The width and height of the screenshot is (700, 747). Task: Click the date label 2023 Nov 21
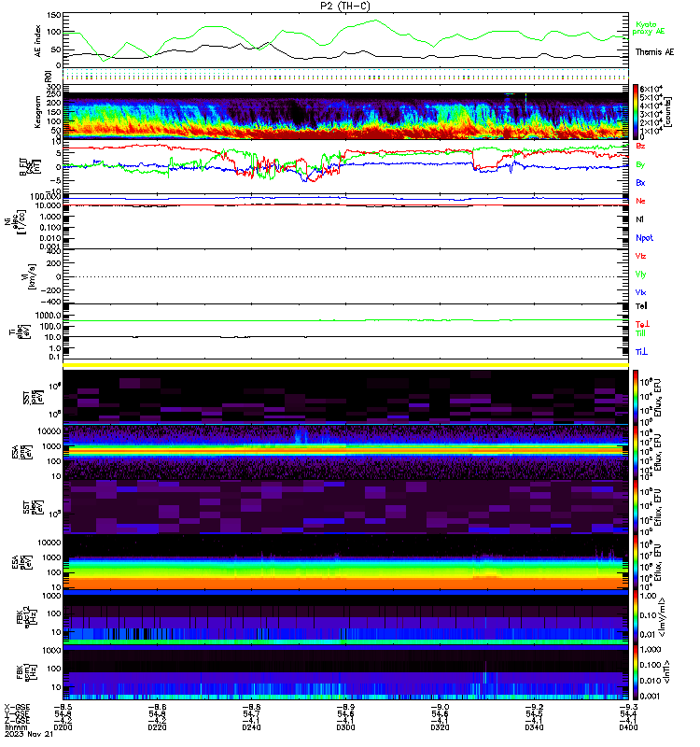[29, 734]
